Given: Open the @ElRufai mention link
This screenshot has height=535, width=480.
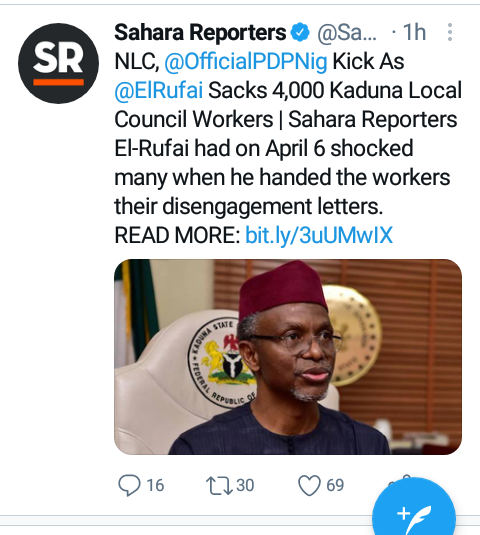Looking at the screenshot, I should pyautogui.click(x=159, y=90).
